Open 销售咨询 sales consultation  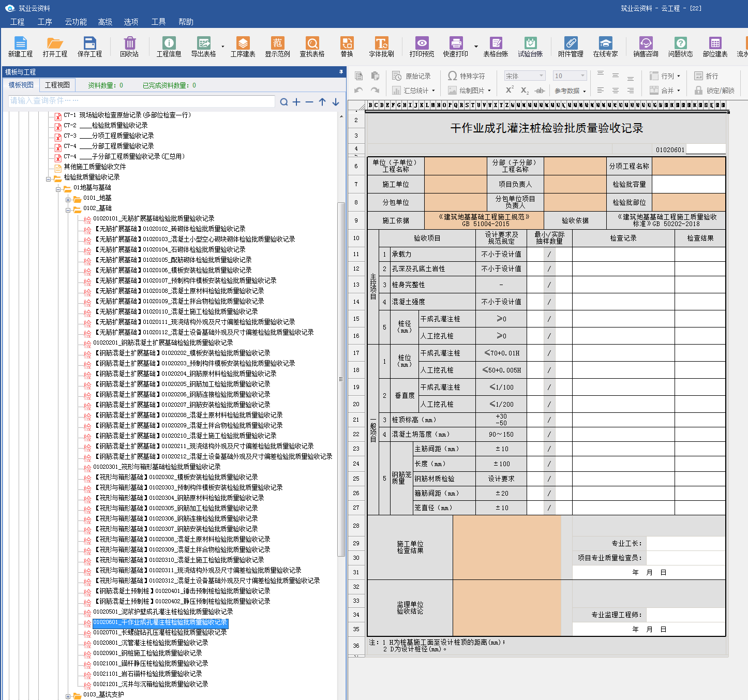click(646, 47)
